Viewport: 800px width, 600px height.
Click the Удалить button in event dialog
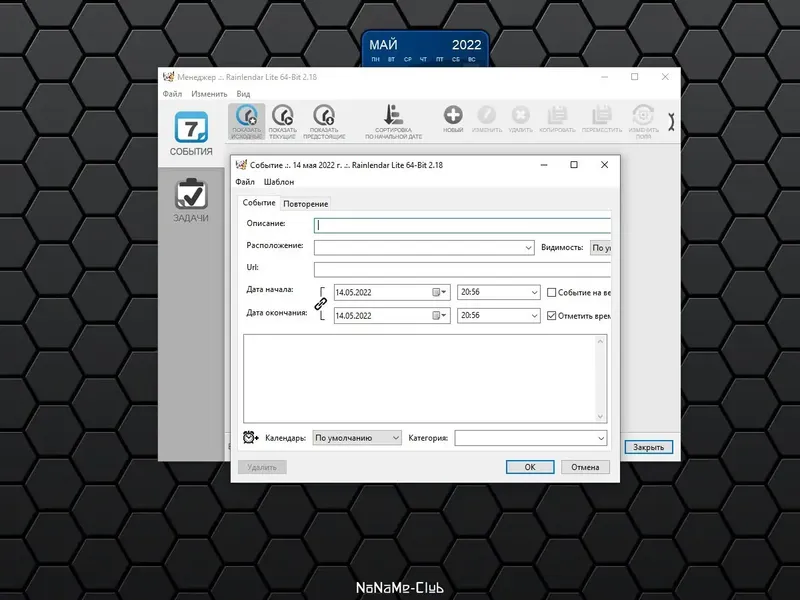262,467
